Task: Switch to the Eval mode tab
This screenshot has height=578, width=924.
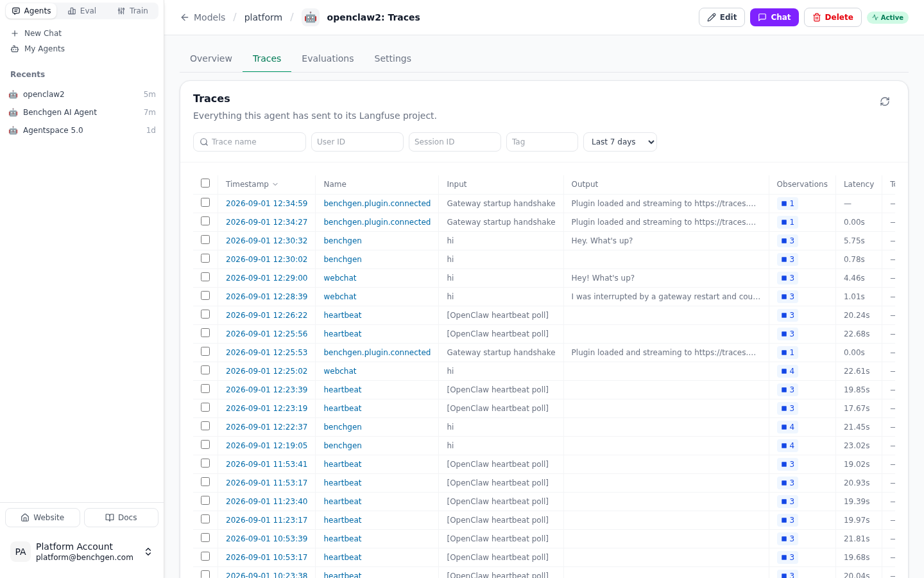Action: click(82, 11)
